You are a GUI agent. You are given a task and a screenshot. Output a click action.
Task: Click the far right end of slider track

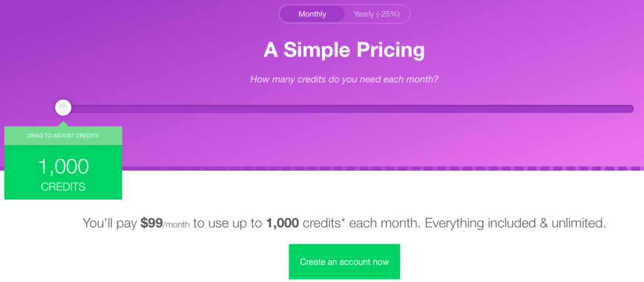[631, 109]
